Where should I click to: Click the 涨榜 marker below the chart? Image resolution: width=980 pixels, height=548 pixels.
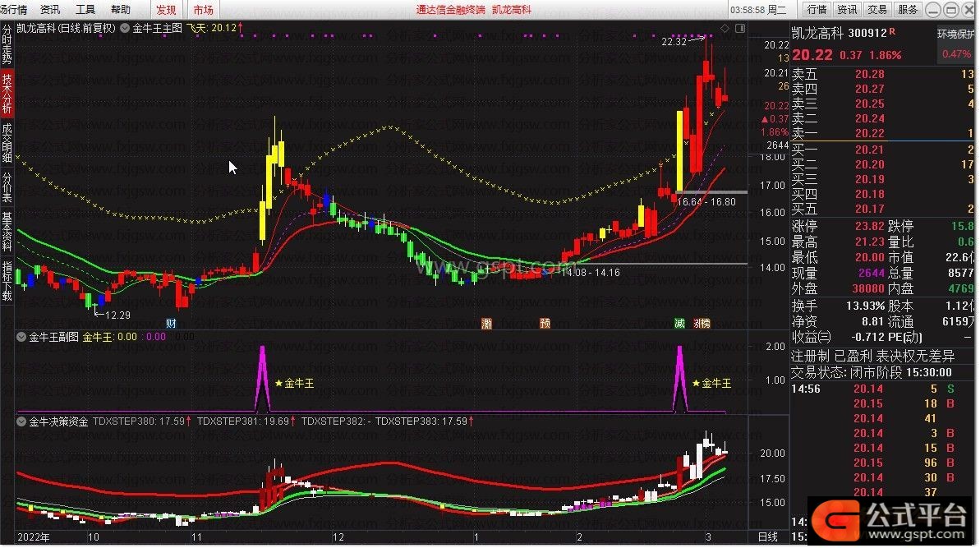702,323
